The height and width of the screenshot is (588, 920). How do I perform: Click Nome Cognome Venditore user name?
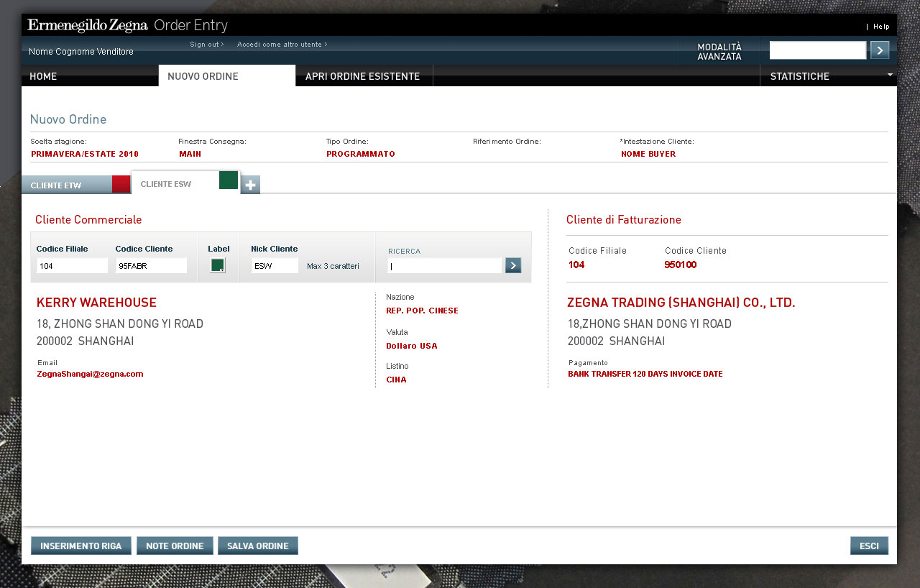click(x=81, y=52)
